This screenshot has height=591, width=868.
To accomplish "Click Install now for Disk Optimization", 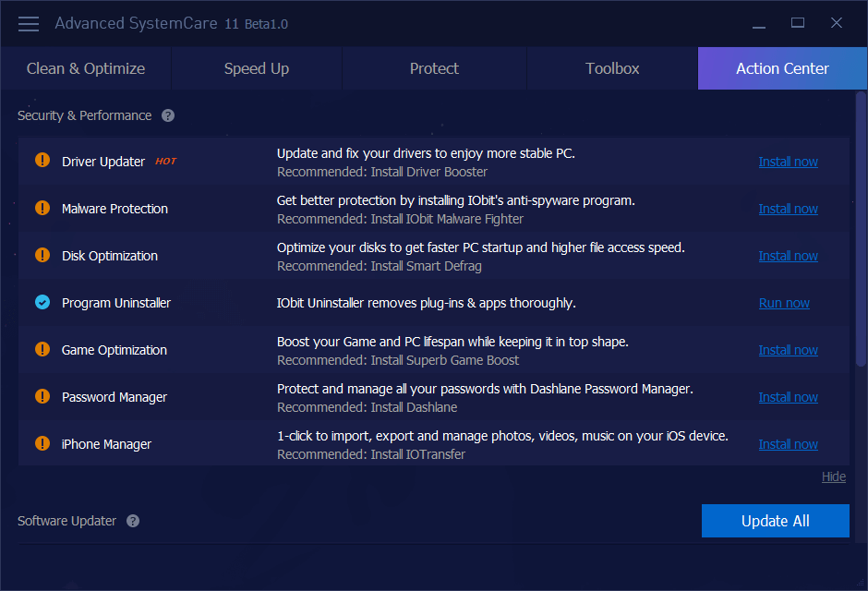I will [788, 256].
